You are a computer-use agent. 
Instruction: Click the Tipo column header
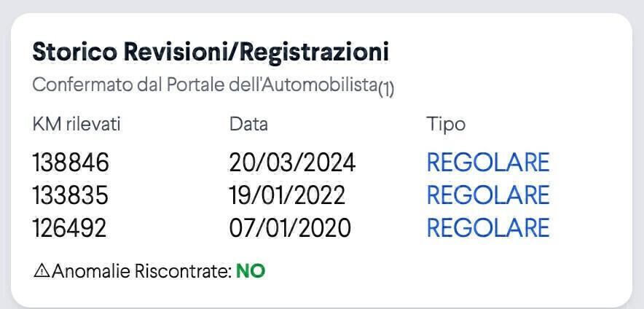point(445,124)
